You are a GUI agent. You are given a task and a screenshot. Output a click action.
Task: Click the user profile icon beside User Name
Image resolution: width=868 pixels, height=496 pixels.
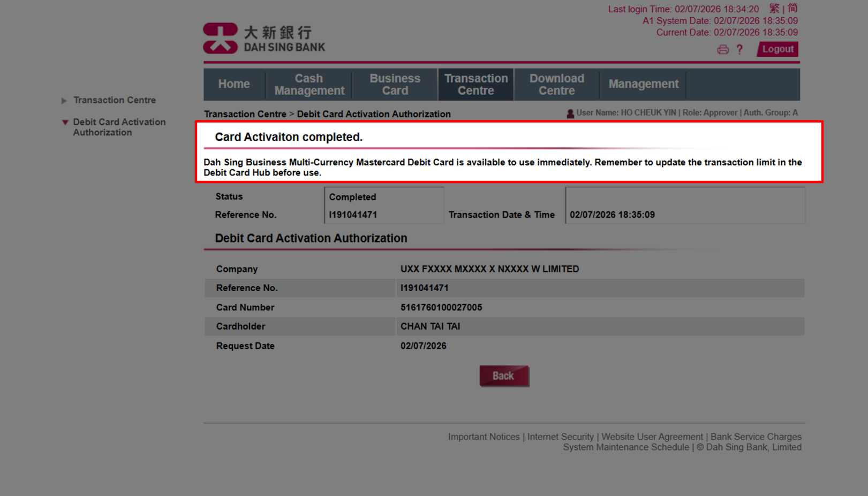pyautogui.click(x=570, y=113)
